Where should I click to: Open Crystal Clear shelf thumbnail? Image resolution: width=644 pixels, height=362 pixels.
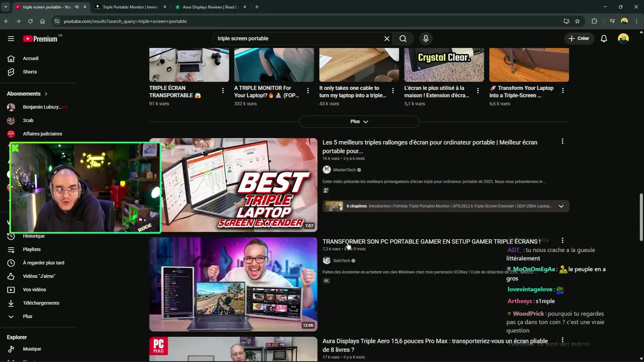[x=444, y=65]
